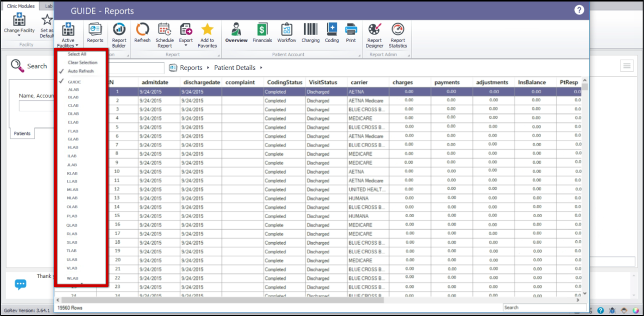Open the Charging barcode view
Viewport: 644px width, 316px height.
[x=310, y=33]
